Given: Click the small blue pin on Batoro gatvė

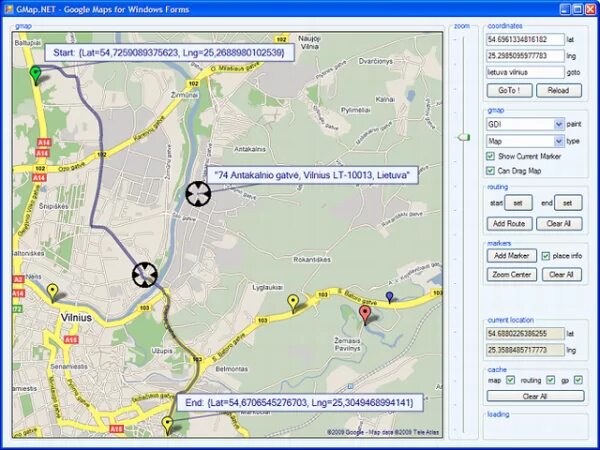Looking at the screenshot, I should tap(389, 297).
